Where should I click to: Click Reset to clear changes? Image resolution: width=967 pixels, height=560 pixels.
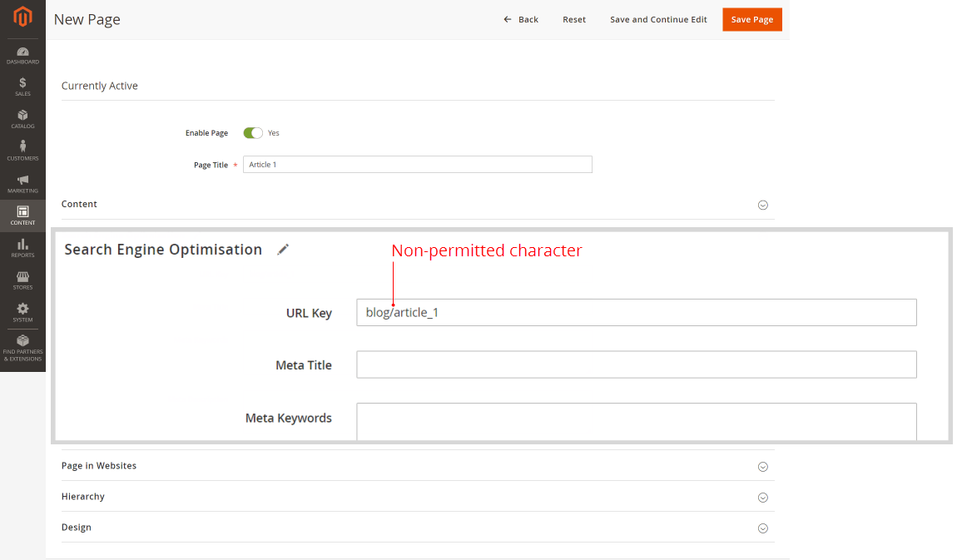pos(573,19)
